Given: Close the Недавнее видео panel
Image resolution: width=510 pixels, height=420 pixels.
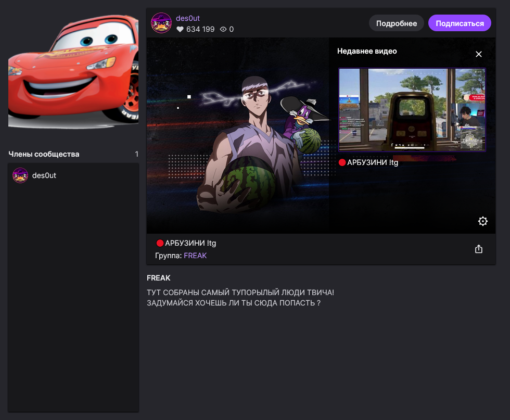Looking at the screenshot, I should [x=478, y=54].
